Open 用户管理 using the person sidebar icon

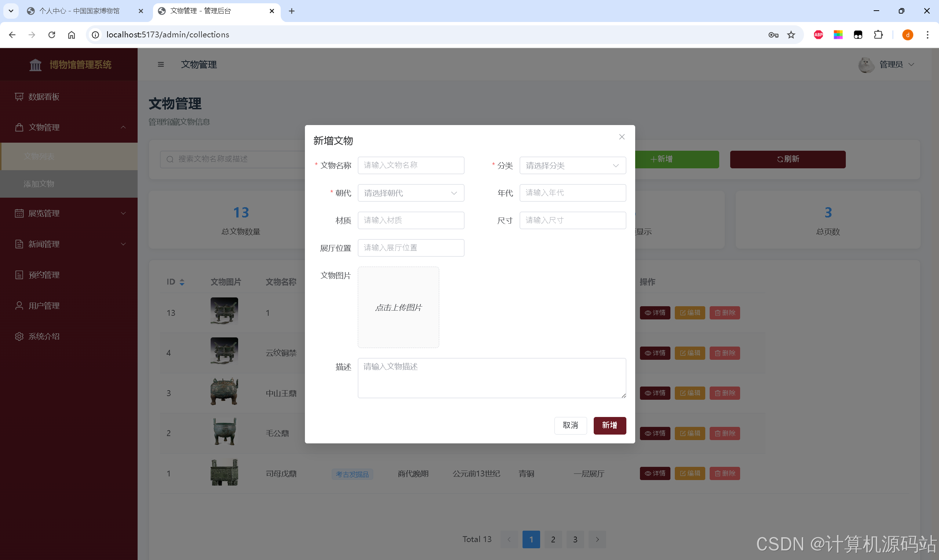point(19,305)
